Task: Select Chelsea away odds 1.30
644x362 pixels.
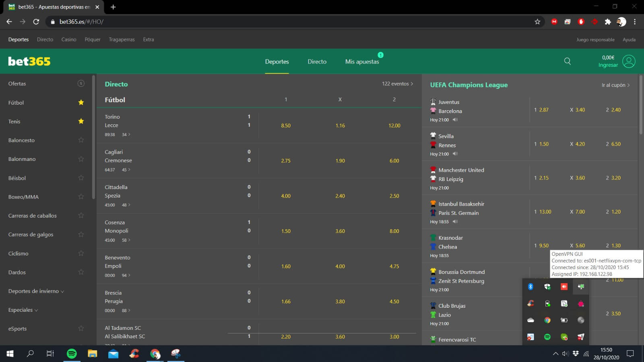Action: (x=613, y=245)
